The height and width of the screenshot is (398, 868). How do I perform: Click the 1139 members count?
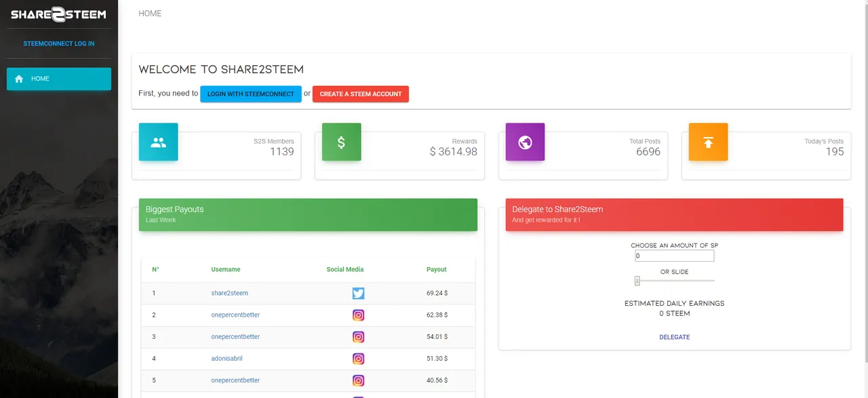[x=282, y=152]
